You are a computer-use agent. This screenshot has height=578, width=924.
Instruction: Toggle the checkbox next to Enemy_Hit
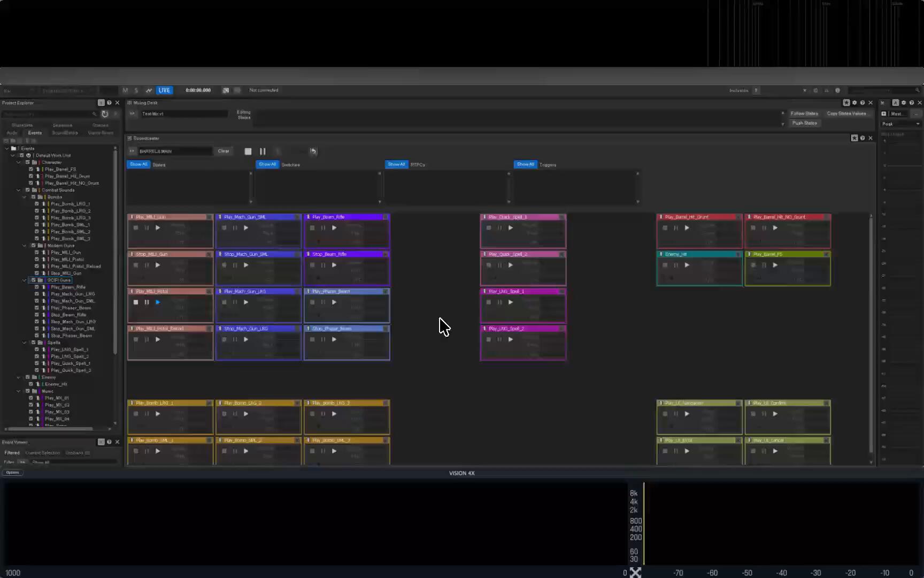click(31, 384)
